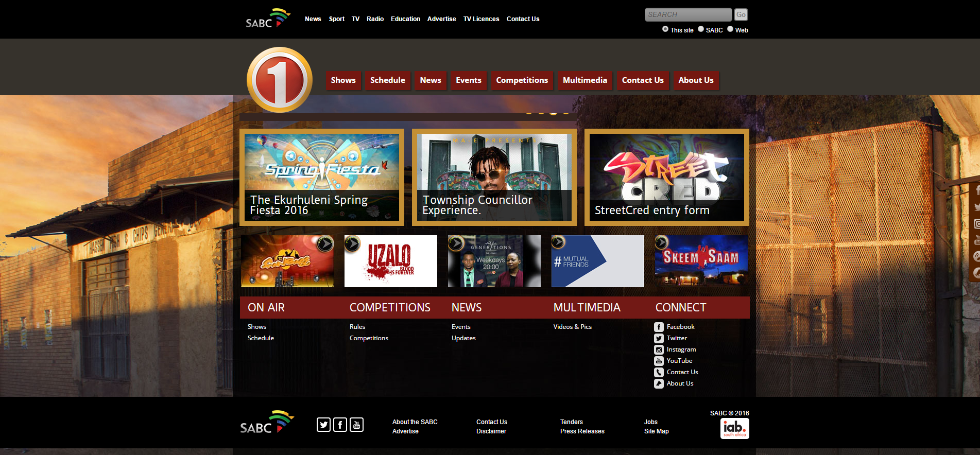Open the Shows menu in the red navigation

click(343, 80)
